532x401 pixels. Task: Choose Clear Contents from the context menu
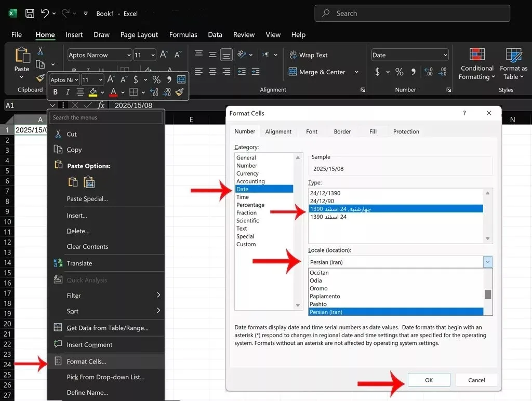click(106, 247)
